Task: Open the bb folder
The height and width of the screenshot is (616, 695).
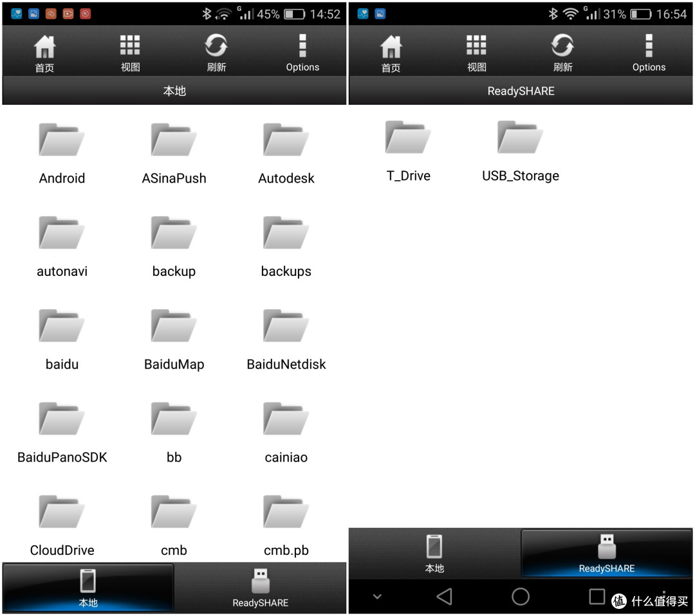Action: [174, 432]
